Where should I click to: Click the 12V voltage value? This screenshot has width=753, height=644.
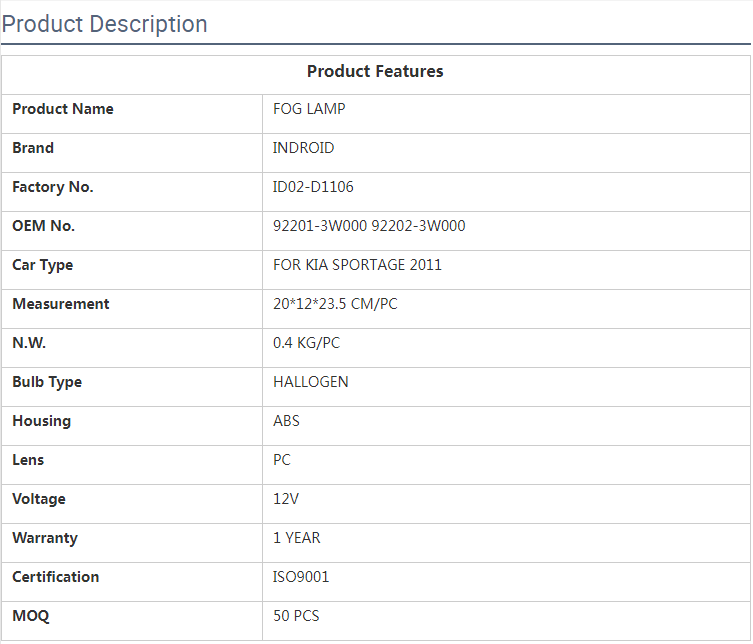(286, 499)
